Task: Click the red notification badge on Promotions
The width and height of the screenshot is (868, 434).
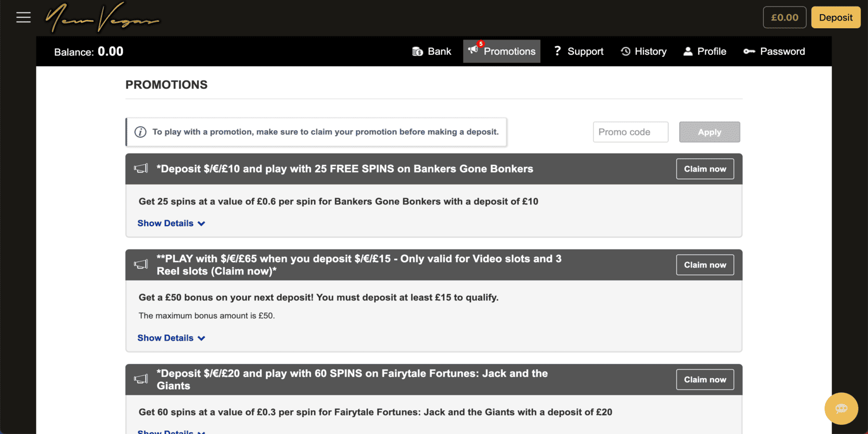Action: pos(481,44)
